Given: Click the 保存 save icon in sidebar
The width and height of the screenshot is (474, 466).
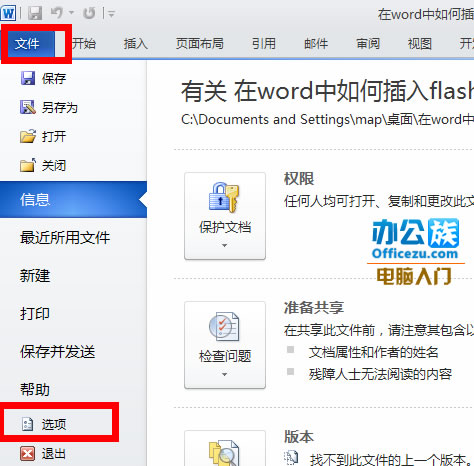Looking at the screenshot, I should [x=28, y=78].
